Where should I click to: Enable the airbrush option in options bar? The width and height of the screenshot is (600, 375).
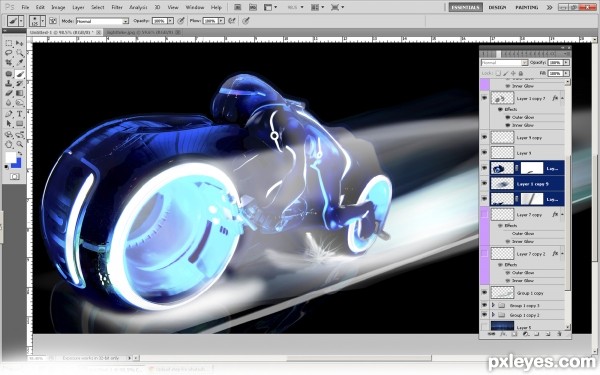tap(232, 21)
